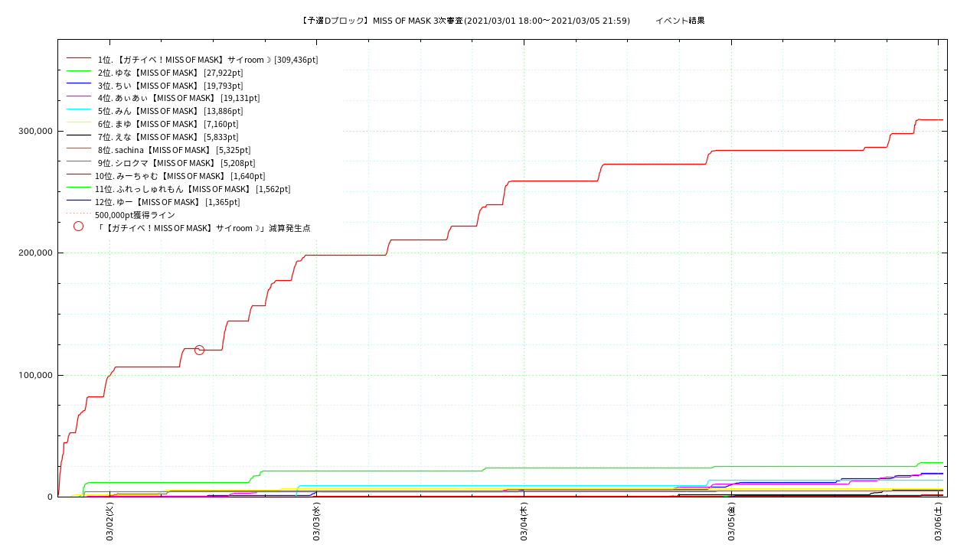980x551 pixels.
Task: Click the x-axis date label 03/05(金)
Action: tap(732, 523)
